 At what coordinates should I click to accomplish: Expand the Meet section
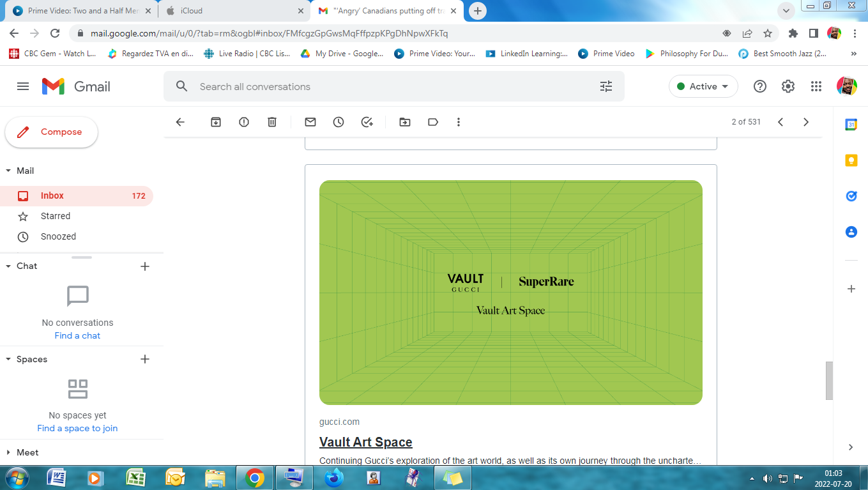tap(9, 452)
